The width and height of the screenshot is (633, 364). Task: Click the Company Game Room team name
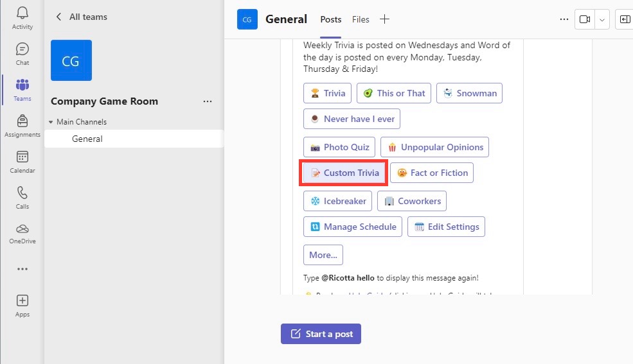[x=105, y=101]
